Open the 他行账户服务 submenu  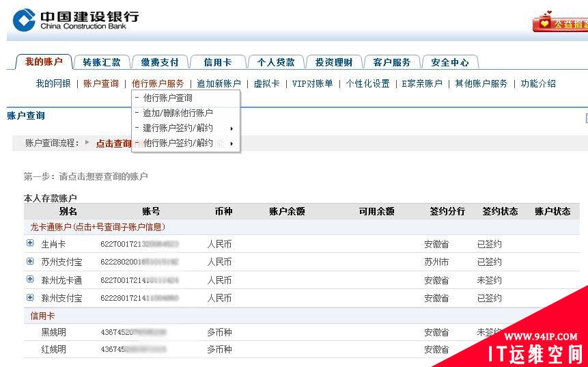tap(158, 83)
